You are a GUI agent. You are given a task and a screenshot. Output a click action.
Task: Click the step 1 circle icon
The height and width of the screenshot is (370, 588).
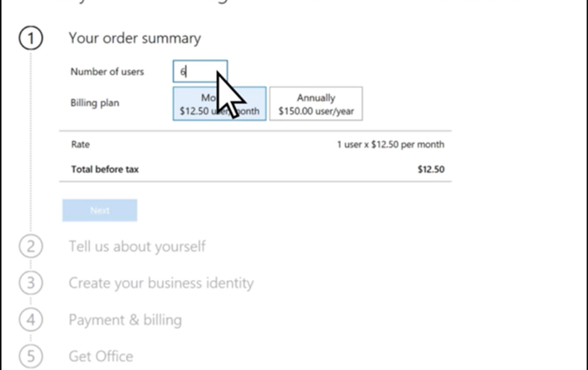pyautogui.click(x=31, y=39)
